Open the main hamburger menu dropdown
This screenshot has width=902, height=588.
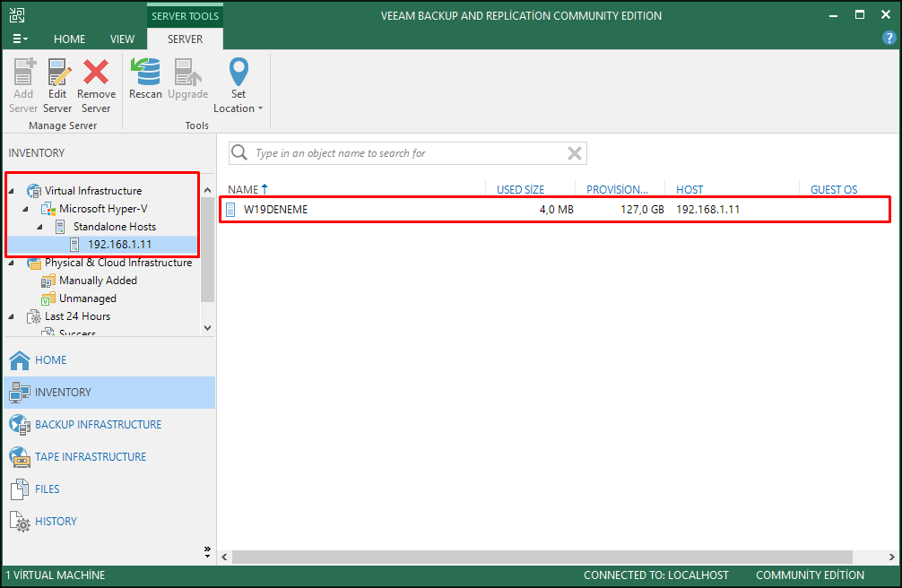pos(20,39)
